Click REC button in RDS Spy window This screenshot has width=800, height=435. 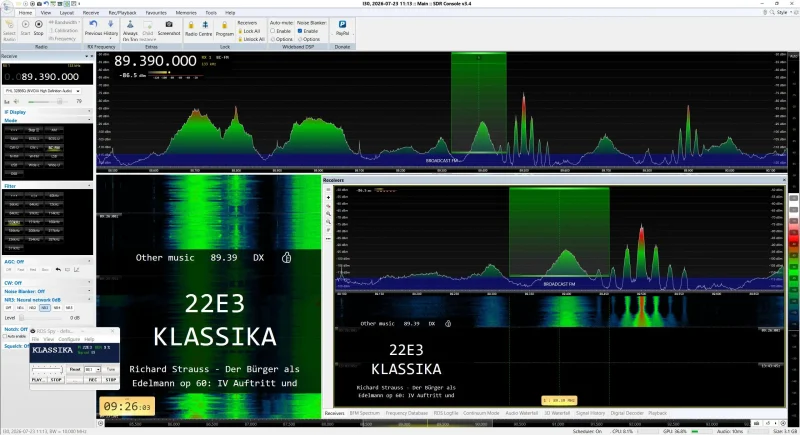pos(92,380)
